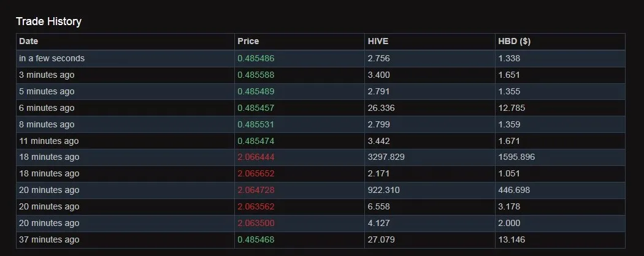This screenshot has height=256, width=644.
Task: Click the Price column header
Action: (x=248, y=42)
